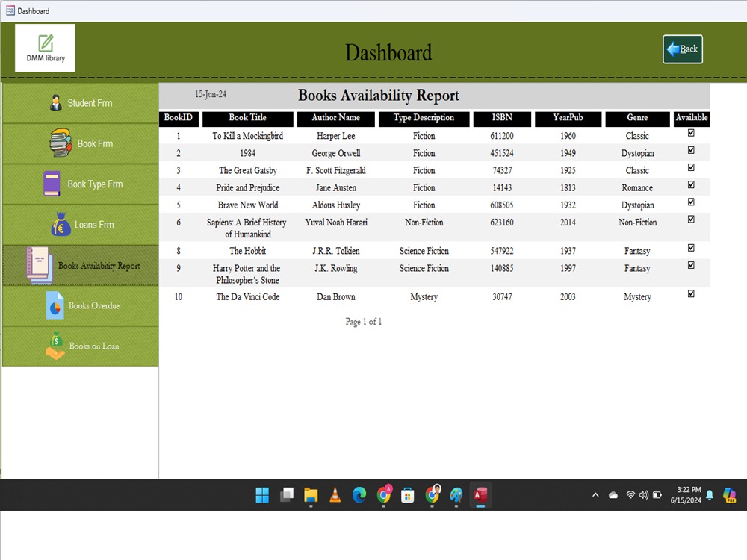This screenshot has height=560, width=747.
Task: Toggle Available checkbox for 1984
Action: point(691,150)
